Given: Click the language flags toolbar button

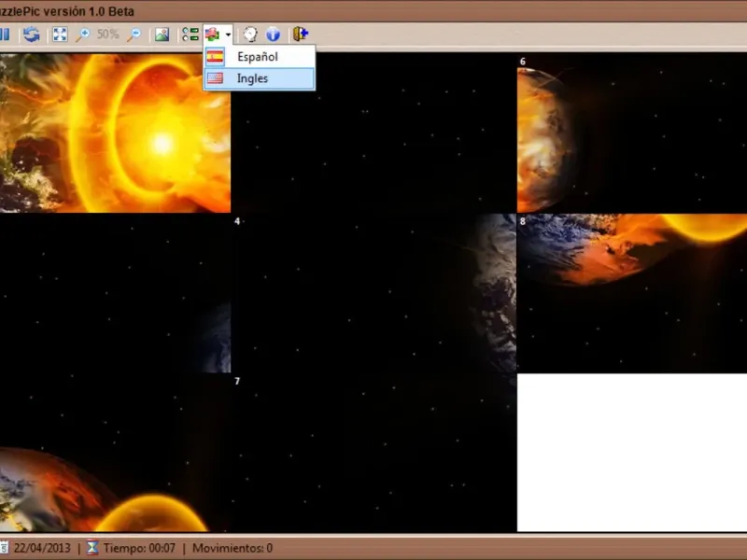Looking at the screenshot, I should [x=214, y=35].
